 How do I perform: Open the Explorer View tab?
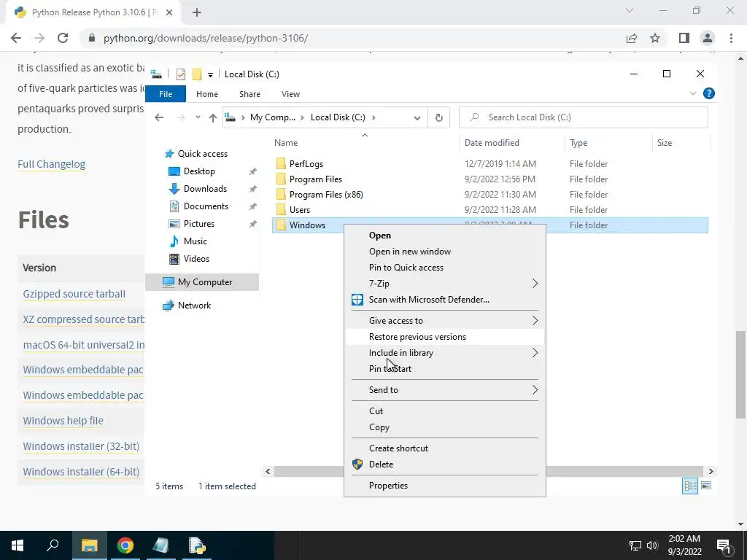(x=290, y=94)
